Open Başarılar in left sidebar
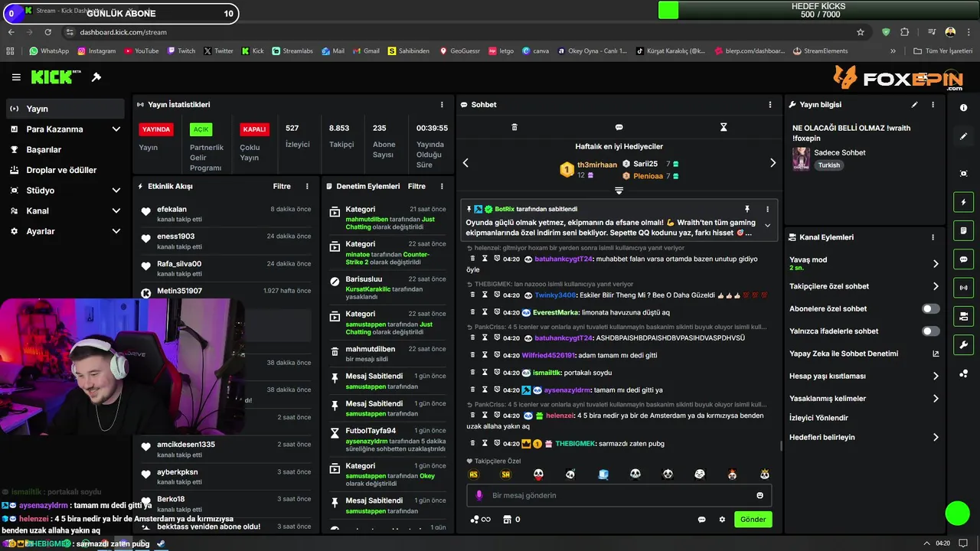The image size is (980, 551). (x=65, y=149)
